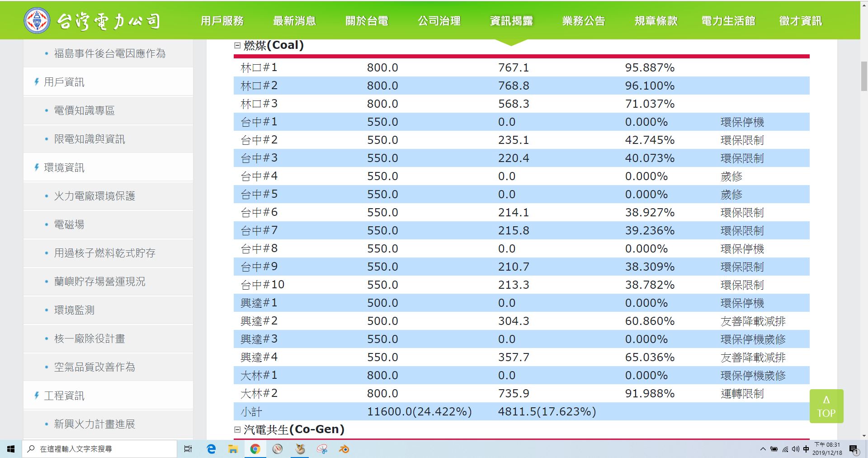This screenshot has width=868, height=458.
Task: Focus the taskbar search box
Action: tap(99, 449)
